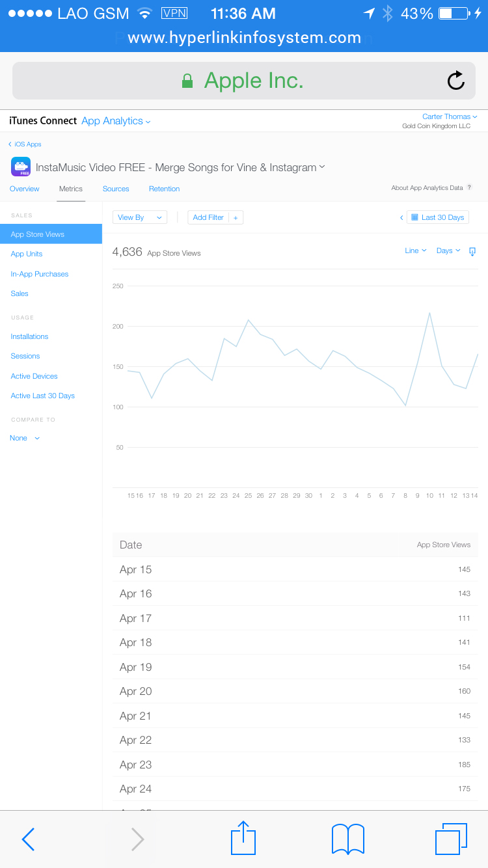The image size is (488, 868).
Task: Tap the Apple Inc. address bar
Action: point(244,81)
